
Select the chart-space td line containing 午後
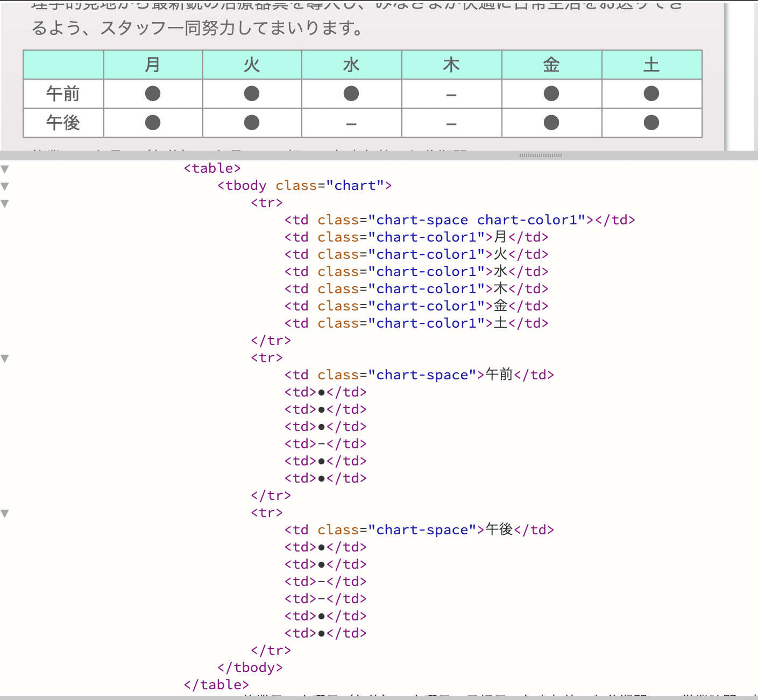pos(419,530)
